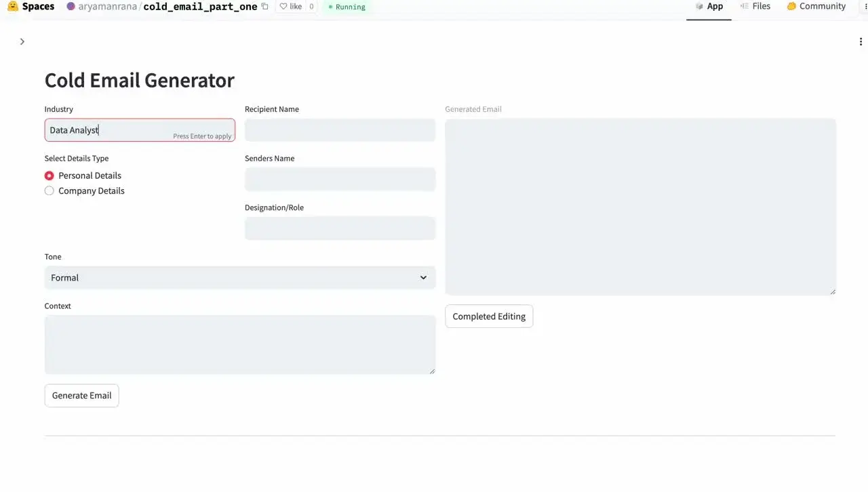868x492 pixels.
Task: Open the Tone dropdown showing Formal
Action: pos(240,278)
